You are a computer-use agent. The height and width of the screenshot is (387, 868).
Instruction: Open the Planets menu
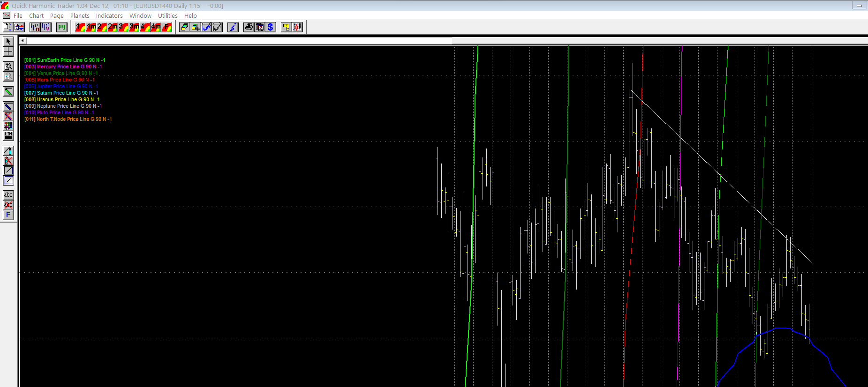coord(80,15)
